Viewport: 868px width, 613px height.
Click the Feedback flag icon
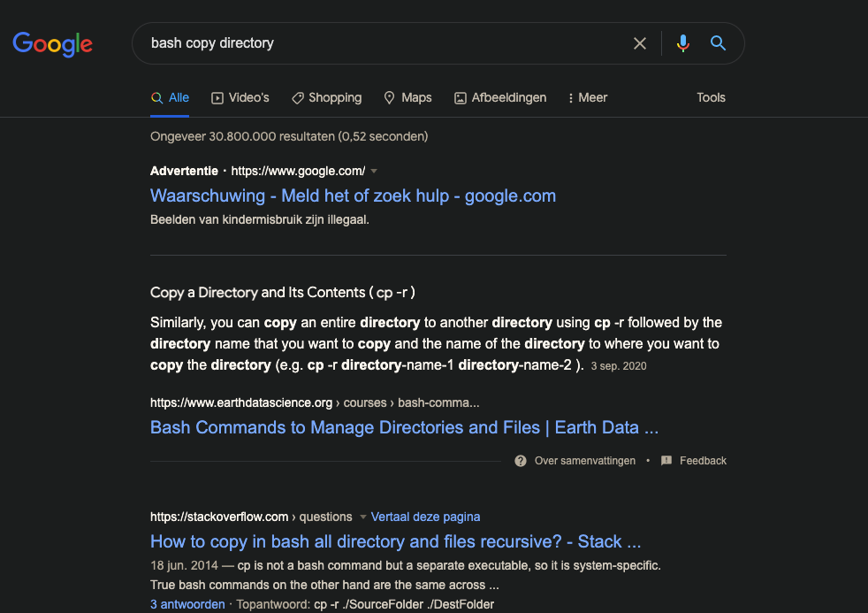(666, 461)
